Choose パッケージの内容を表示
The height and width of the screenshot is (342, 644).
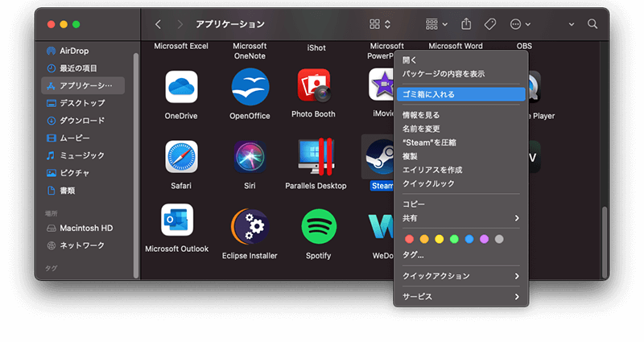[460, 74]
